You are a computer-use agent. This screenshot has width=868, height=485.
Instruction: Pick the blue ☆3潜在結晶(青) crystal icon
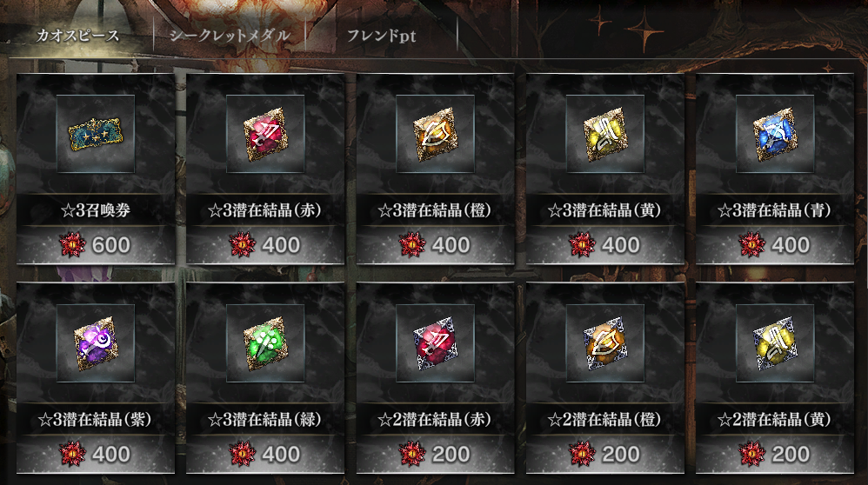tap(775, 134)
